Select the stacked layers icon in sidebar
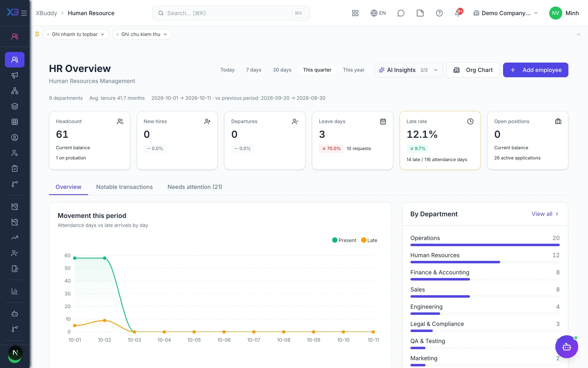 point(14,106)
